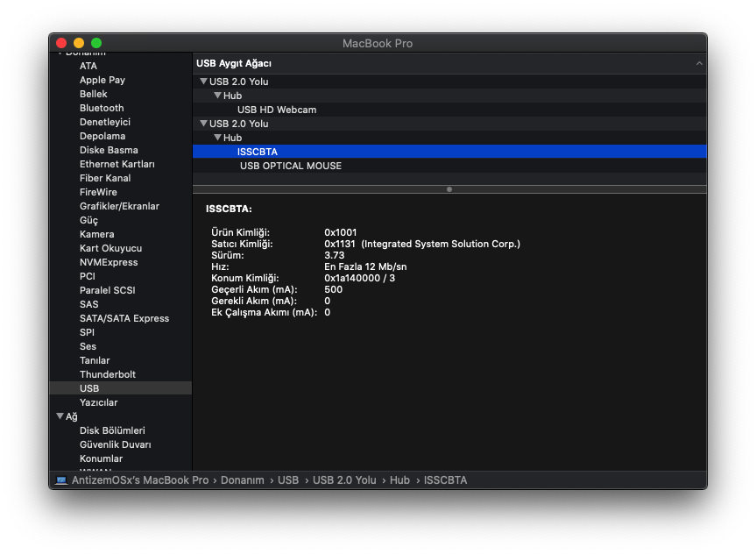Image resolution: width=756 pixels, height=554 pixels.
Task: Open Güvenlik Duvarı under Ağ
Action: click(x=115, y=444)
